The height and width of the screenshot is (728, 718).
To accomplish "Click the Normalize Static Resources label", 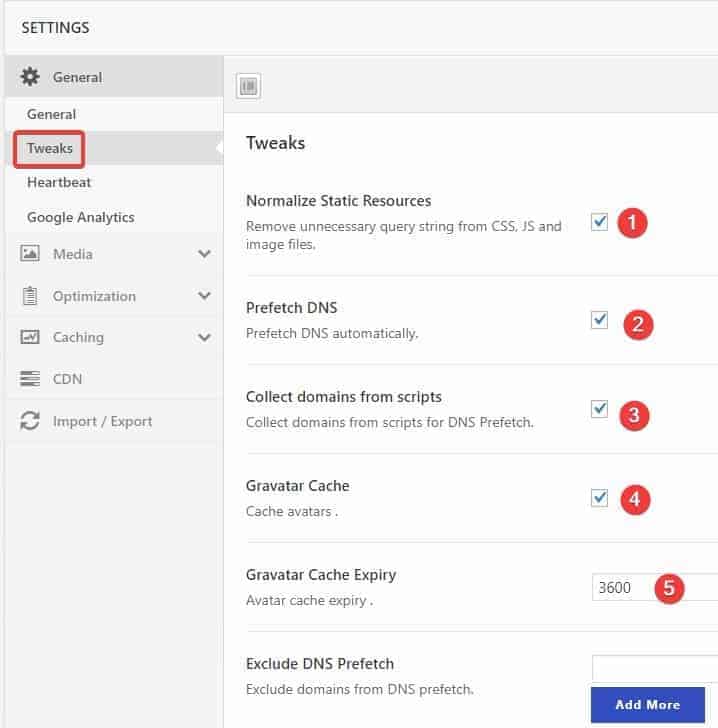I will point(339,201).
